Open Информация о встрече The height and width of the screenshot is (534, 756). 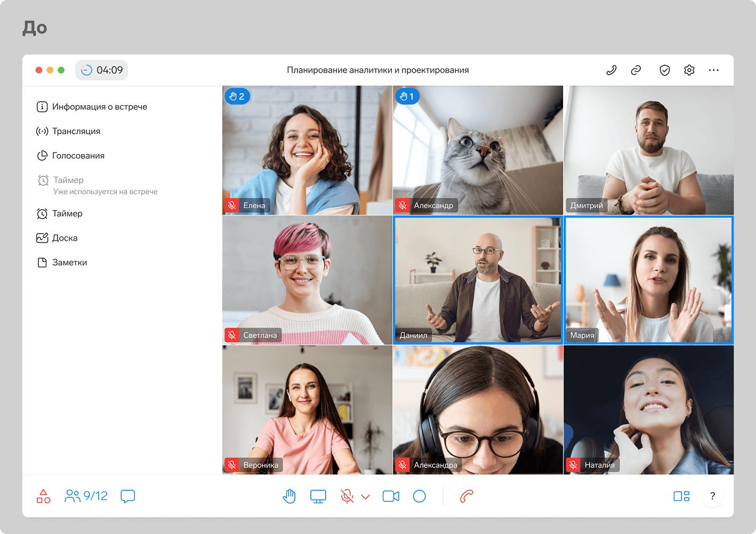point(92,107)
